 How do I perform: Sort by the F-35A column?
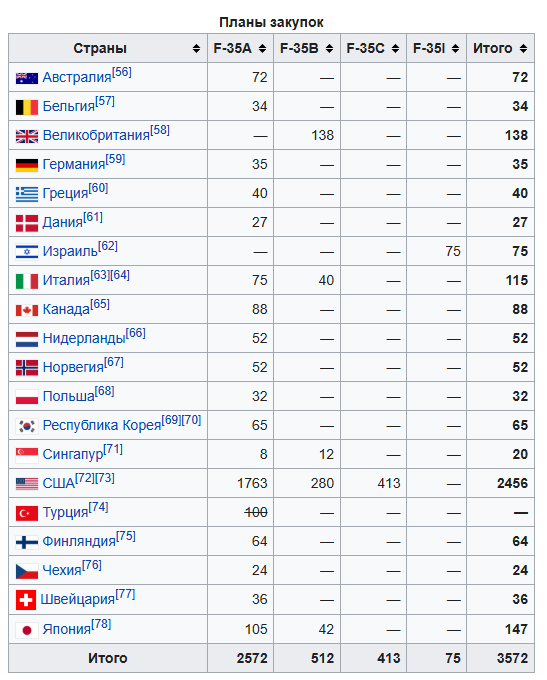click(262, 48)
